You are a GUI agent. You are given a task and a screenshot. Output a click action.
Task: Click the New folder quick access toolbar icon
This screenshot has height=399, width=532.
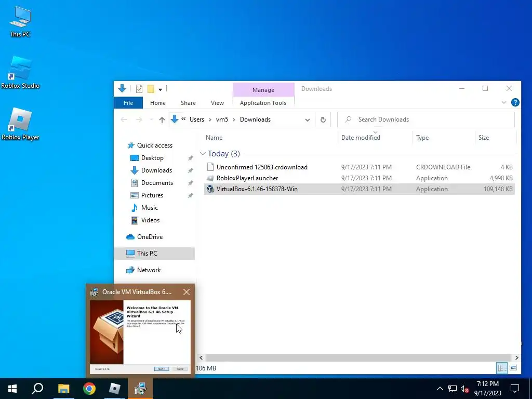pos(151,89)
